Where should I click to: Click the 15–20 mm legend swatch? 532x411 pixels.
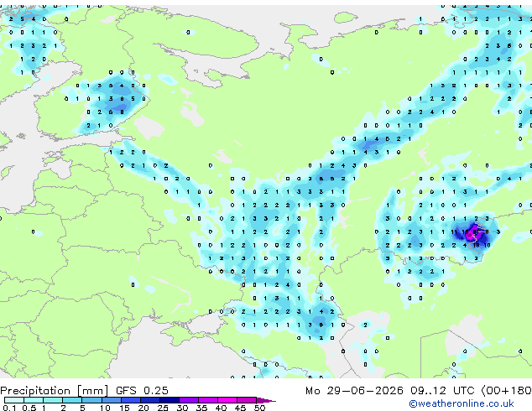pyautogui.click(x=130, y=400)
